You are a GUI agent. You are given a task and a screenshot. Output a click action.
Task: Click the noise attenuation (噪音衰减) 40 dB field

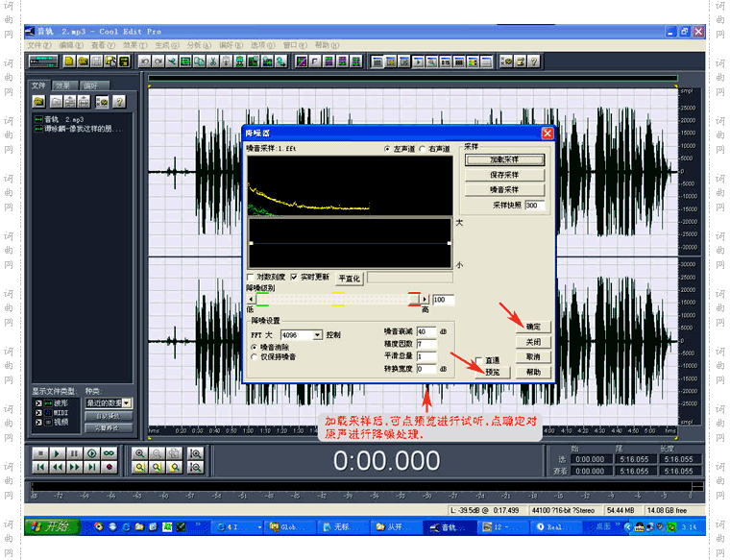click(426, 332)
